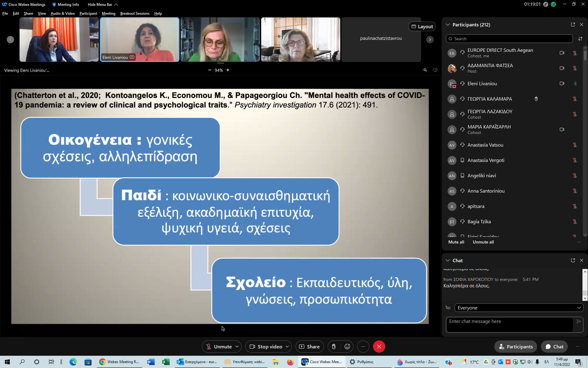Click Windows search magnifier in taskbar
The width and height of the screenshot is (588, 368).
22,362
